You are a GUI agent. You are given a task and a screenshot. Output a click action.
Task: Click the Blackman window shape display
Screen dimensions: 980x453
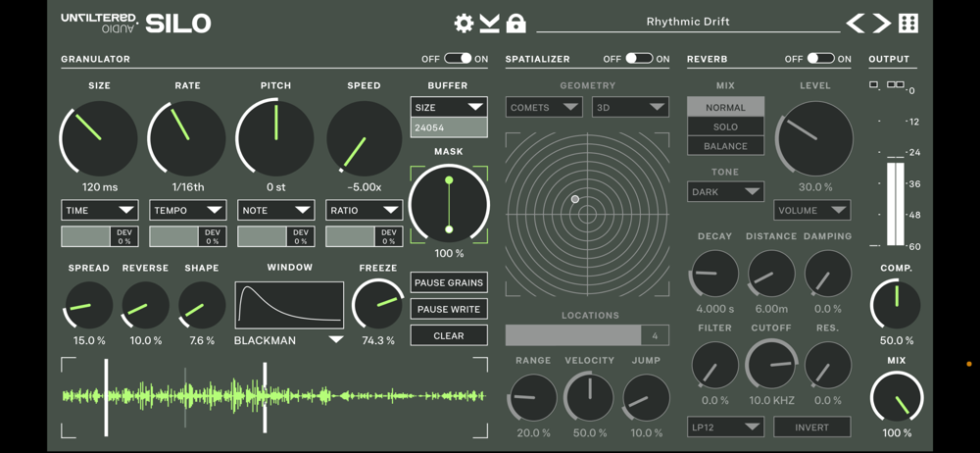click(x=289, y=305)
